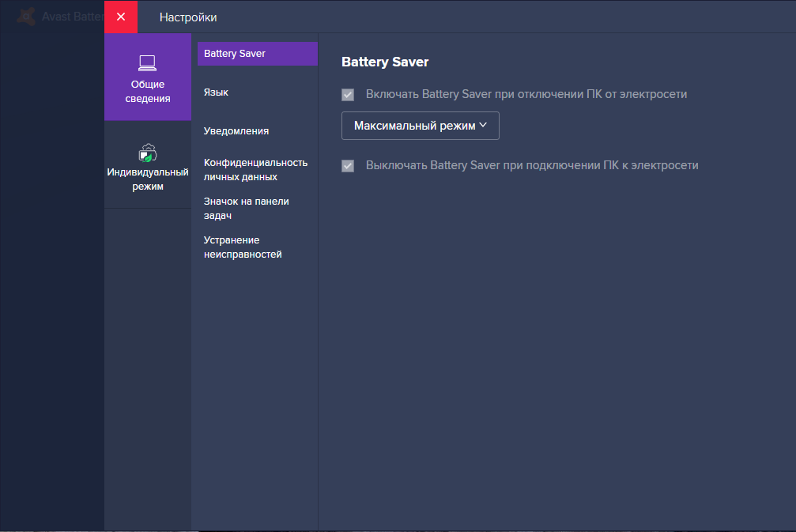Click 'Выключать Battery Saver при подключении ПК' label
Image resolution: width=796 pixels, height=532 pixels.
point(532,165)
